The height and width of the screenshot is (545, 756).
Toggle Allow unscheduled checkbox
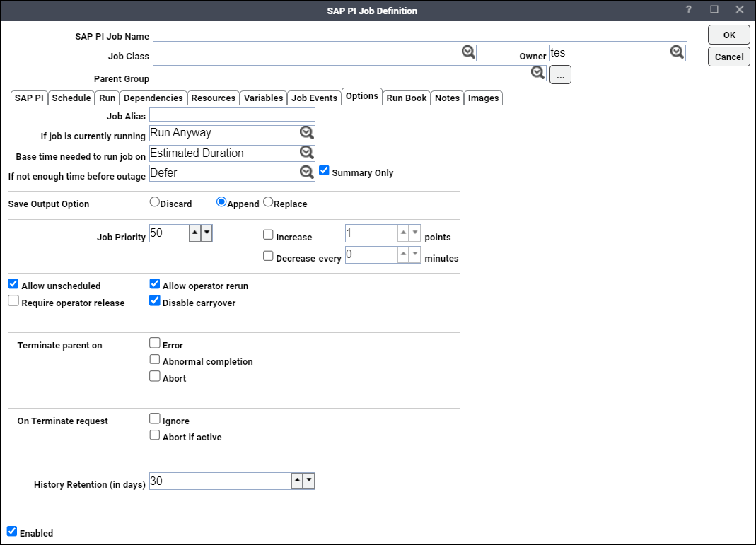point(13,284)
